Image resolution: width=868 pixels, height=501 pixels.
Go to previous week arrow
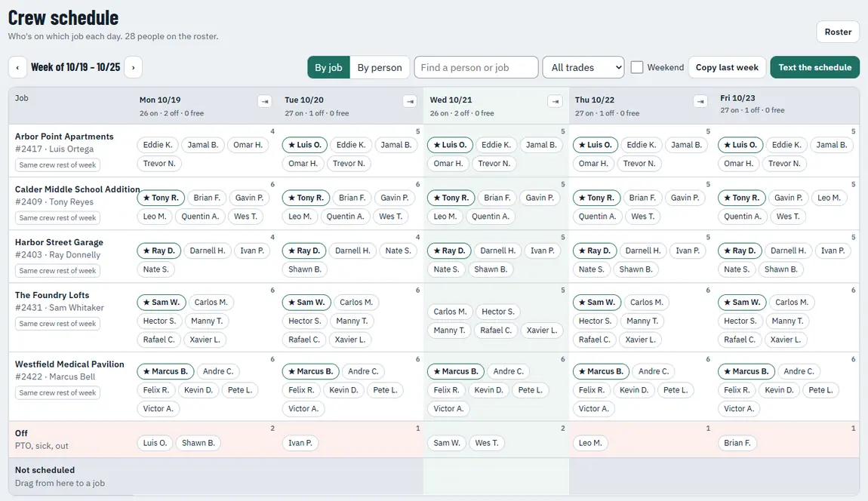pos(17,68)
